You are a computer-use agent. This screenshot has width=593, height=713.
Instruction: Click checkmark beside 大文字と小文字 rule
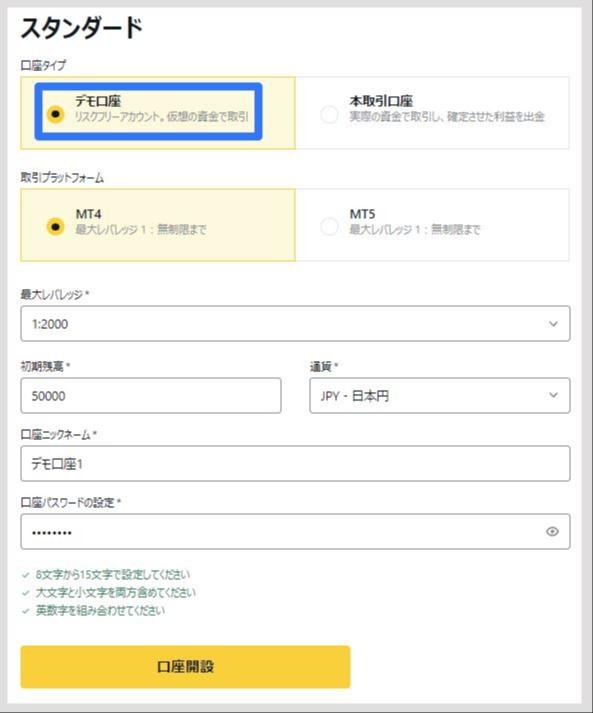click(26, 593)
